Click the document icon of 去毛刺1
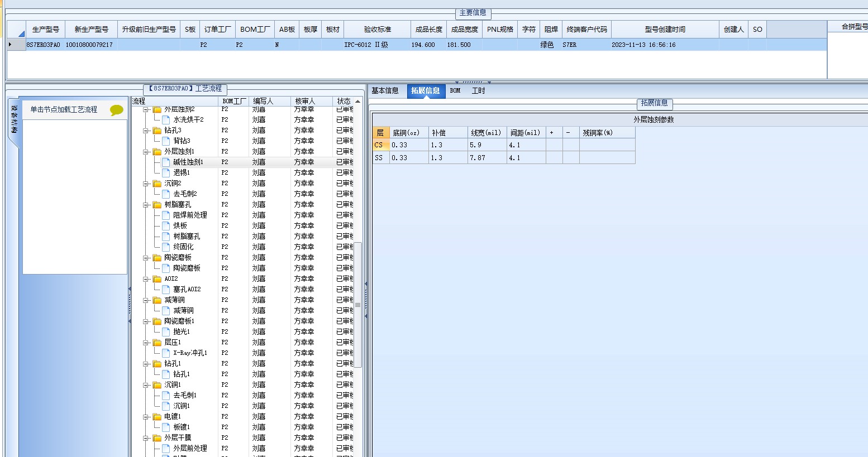868x457 pixels. coord(166,395)
